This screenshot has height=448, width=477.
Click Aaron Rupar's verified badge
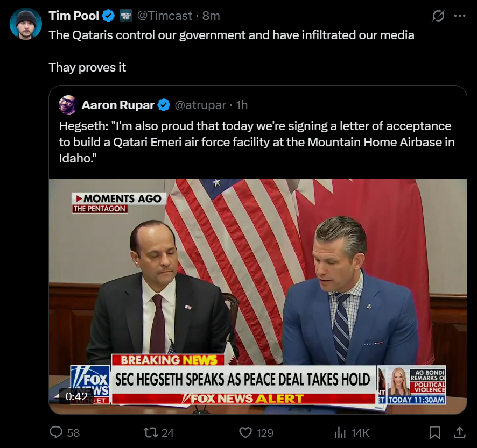(x=164, y=105)
